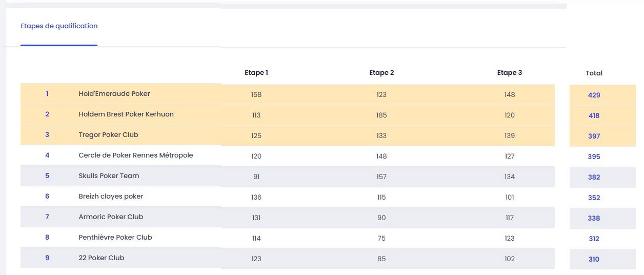Select total 395 for Rennes Métropole
The width and height of the screenshot is (644, 275).
click(x=594, y=157)
